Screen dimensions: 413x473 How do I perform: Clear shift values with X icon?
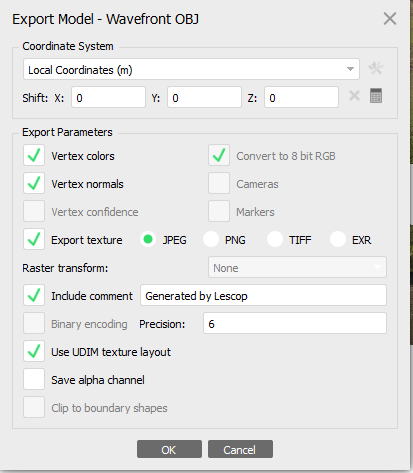(x=354, y=96)
